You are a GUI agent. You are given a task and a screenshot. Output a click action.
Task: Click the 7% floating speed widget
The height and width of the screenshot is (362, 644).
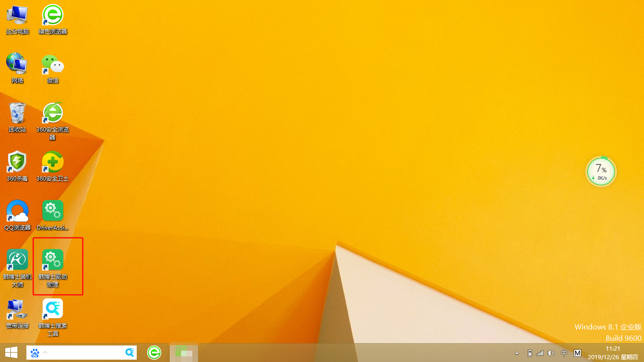coord(601,172)
